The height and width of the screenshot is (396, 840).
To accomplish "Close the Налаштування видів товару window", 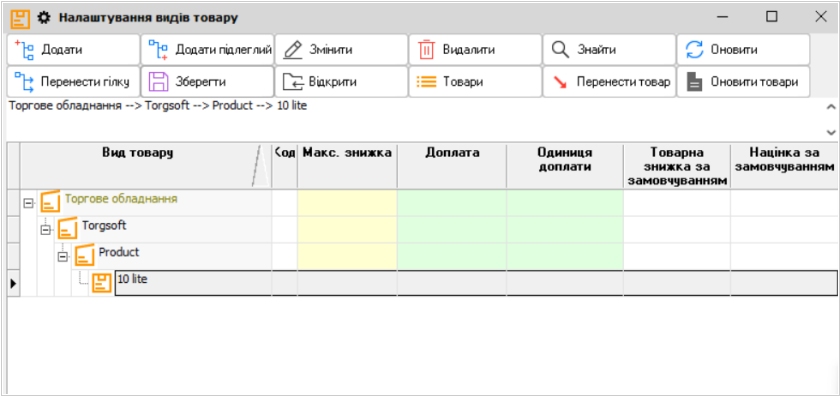I will pyautogui.click(x=821, y=17).
